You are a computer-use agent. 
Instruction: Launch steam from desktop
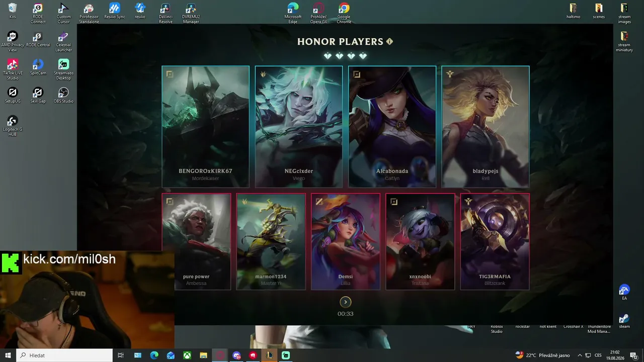pyautogui.click(x=624, y=321)
